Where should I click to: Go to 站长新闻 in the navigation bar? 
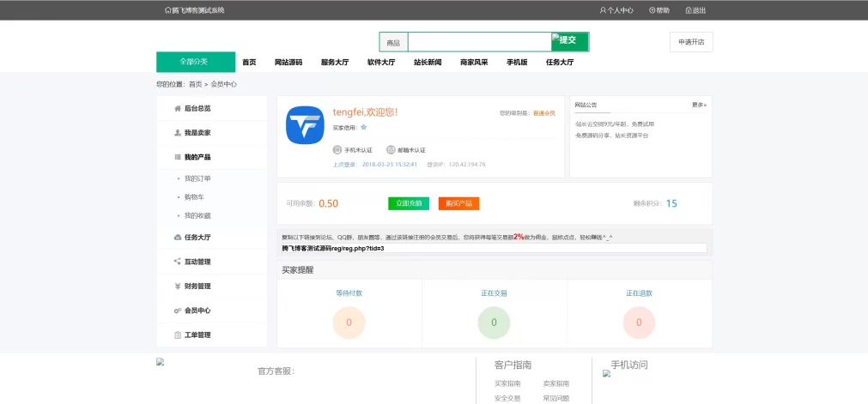tap(428, 63)
